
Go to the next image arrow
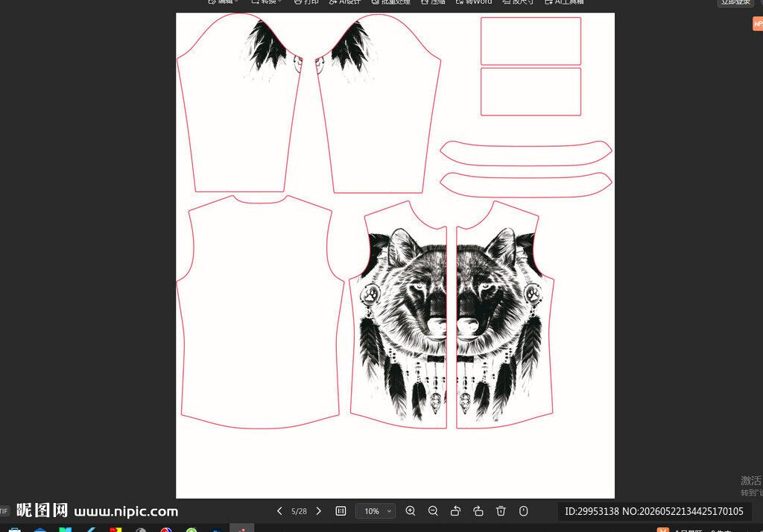tap(319, 511)
